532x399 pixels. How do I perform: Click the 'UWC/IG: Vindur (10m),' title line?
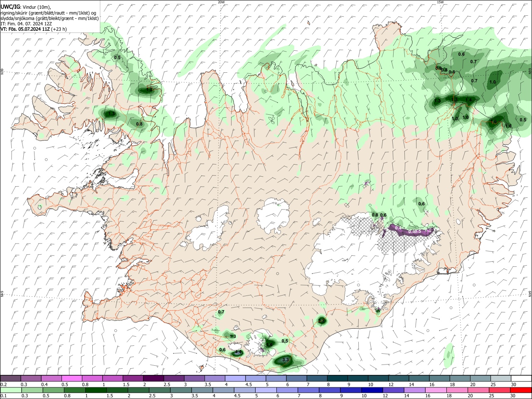[x=26, y=7]
